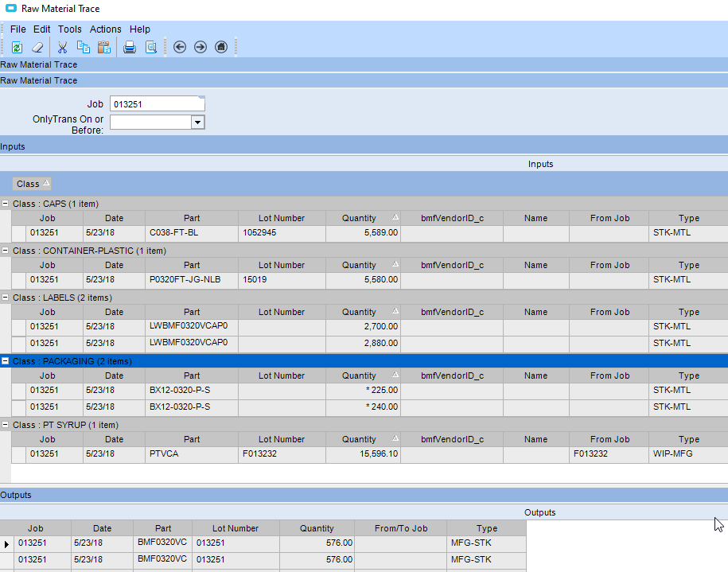728x572 pixels.
Task: Open the Actions menu
Action: point(105,29)
